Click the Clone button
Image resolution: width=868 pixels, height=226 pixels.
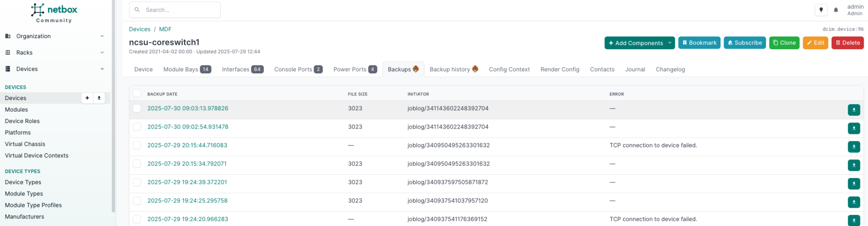pyautogui.click(x=784, y=43)
